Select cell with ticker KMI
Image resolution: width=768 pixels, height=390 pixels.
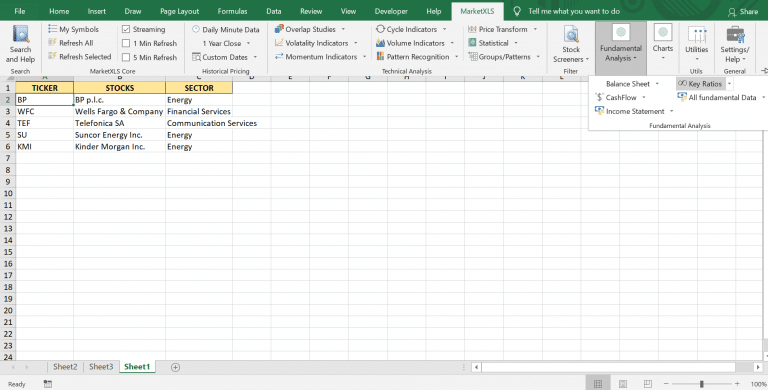tap(45, 146)
